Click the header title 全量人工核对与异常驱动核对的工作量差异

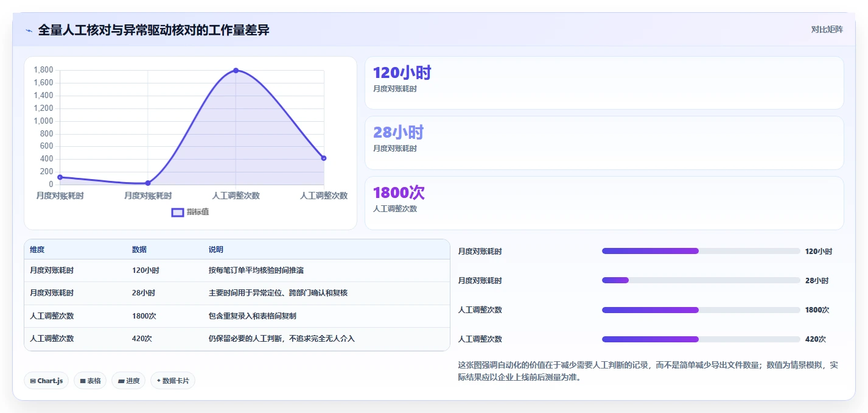154,30
